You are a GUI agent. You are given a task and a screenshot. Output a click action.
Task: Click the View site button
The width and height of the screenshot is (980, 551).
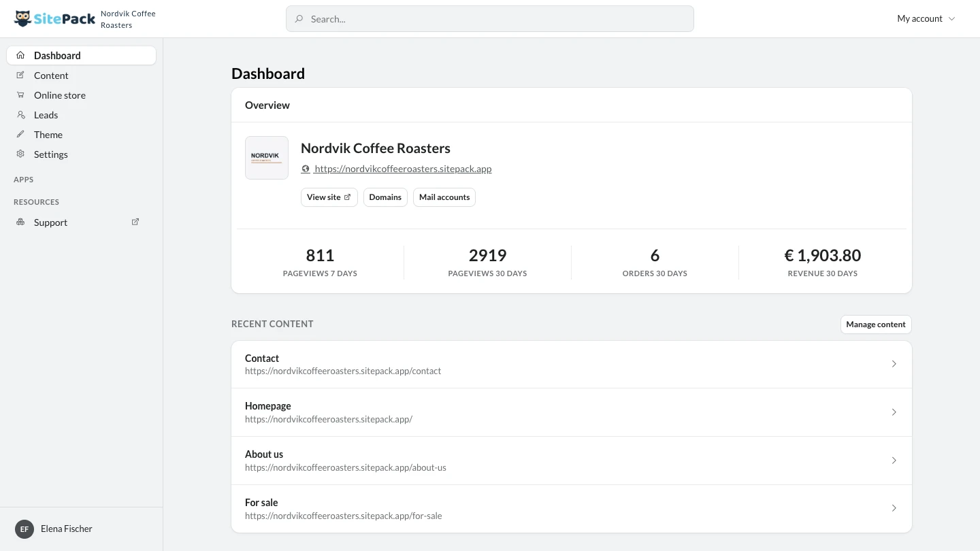pyautogui.click(x=329, y=197)
